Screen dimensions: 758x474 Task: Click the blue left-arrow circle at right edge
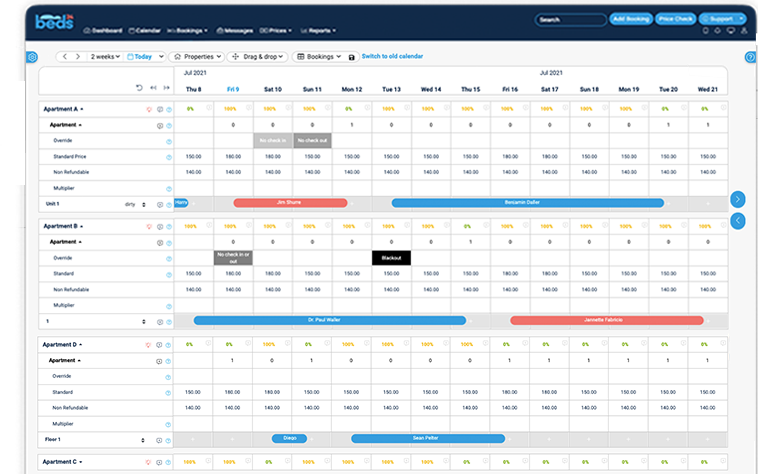pos(738,221)
